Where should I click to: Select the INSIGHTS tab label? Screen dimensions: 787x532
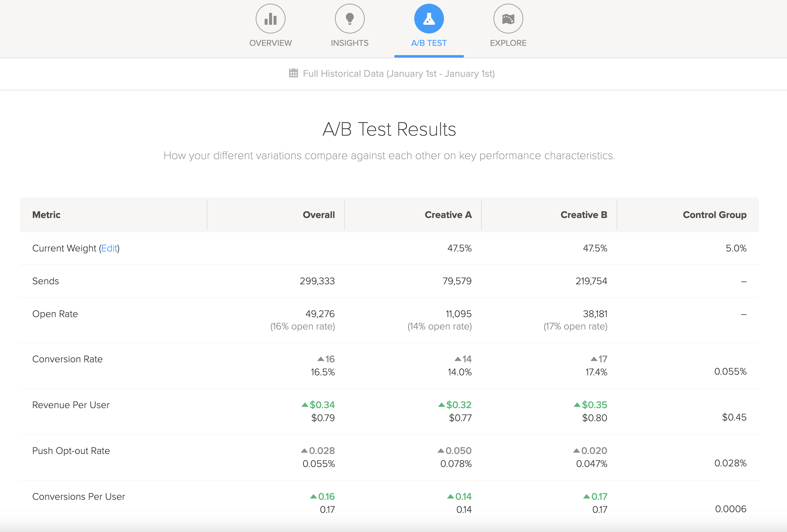pos(350,43)
